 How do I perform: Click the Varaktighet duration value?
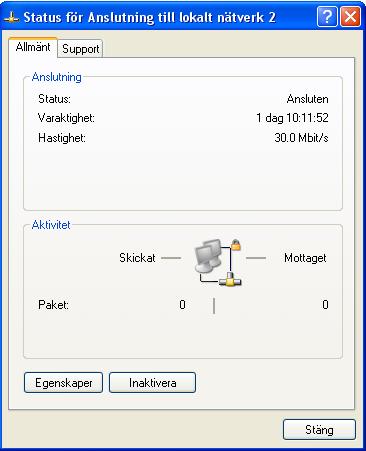click(x=292, y=118)
